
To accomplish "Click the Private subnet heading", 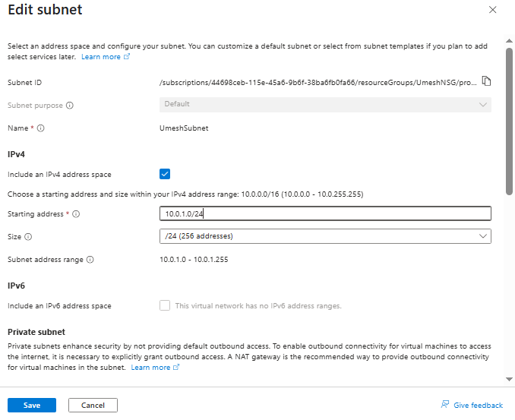I will tap(36, 332).
